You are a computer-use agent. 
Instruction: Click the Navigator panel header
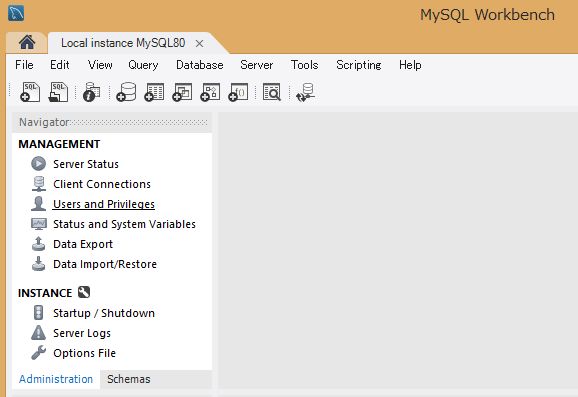[x=112, y=122]
